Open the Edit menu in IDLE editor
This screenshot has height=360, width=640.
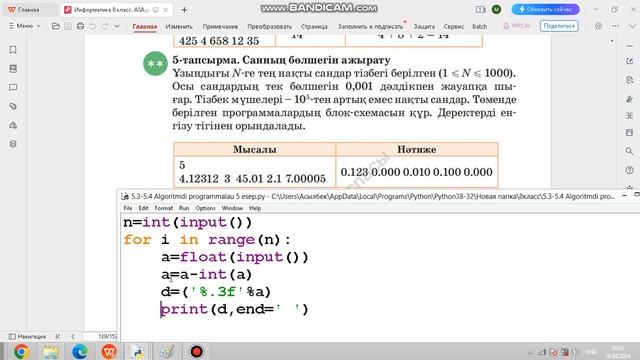143,208
